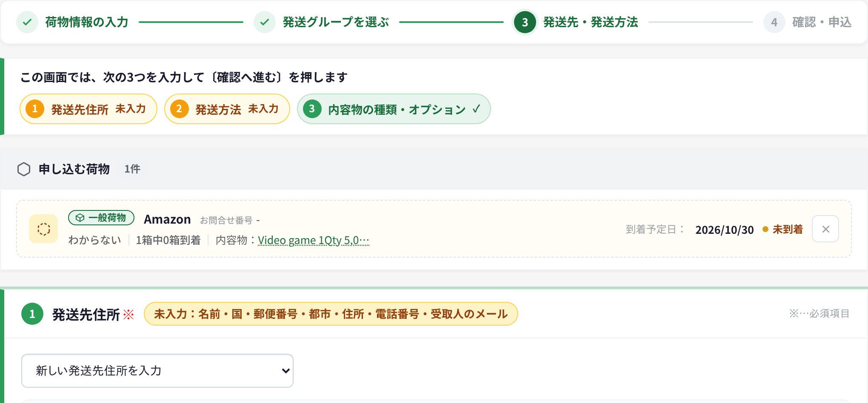Click the orange number 1 badge in 発送先住所 pill
This screenshot has width=868, height=403.
tap(35, 109)
